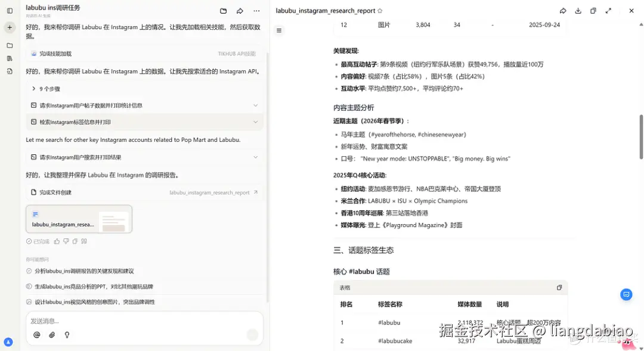
Task: Click the suggested question about 调研报告关键发现
Action: [85, 271]
